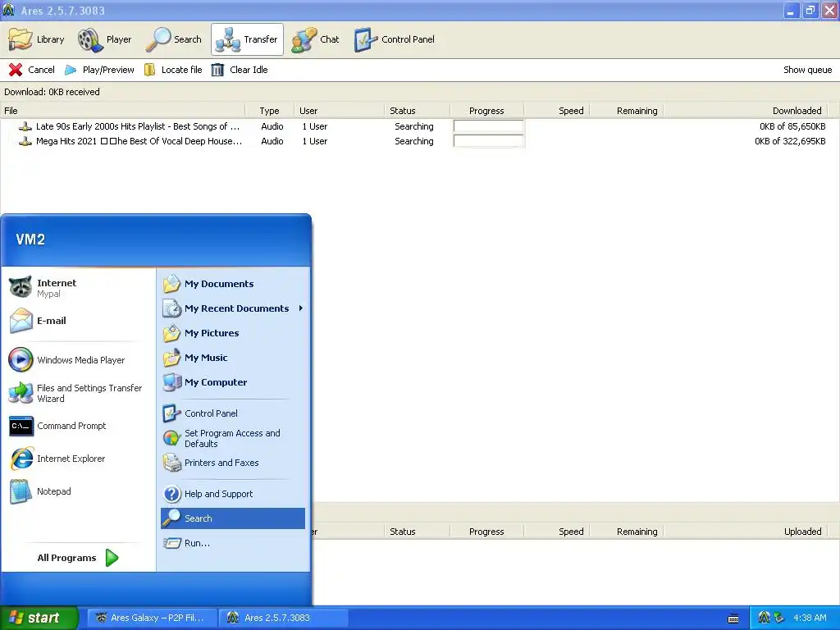This screenshot has height=630, width=840.
Task: Sort downloads by User column header
Action: tap(339, 111)
